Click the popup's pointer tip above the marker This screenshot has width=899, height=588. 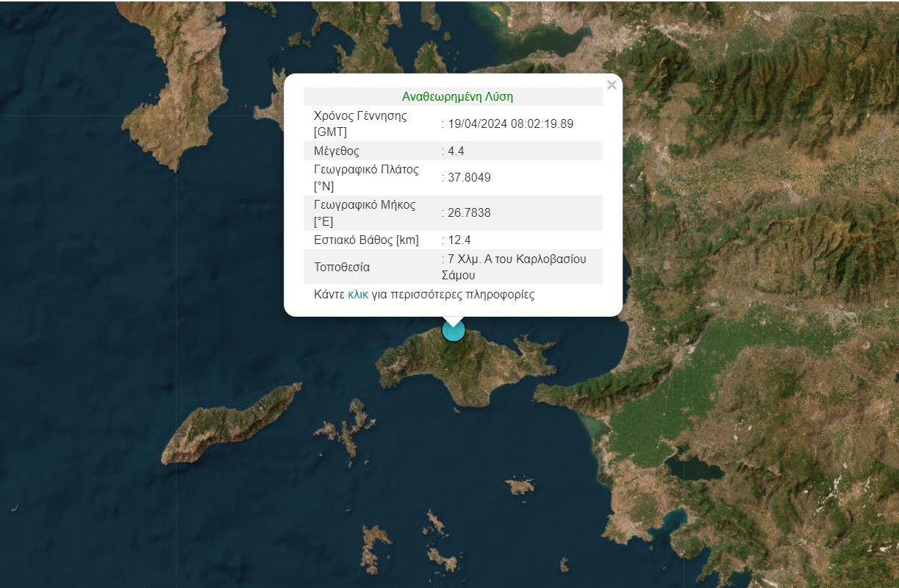pos(454,322)
